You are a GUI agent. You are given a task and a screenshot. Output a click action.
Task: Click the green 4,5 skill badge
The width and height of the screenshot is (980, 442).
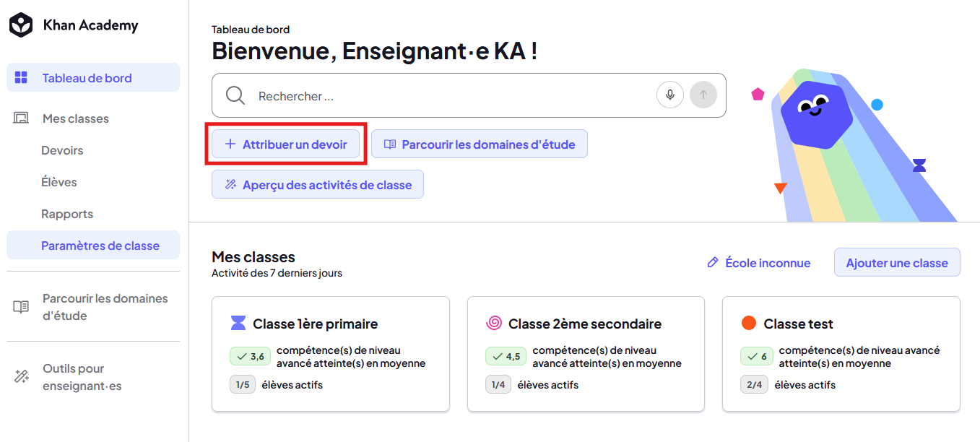[506, 356]
